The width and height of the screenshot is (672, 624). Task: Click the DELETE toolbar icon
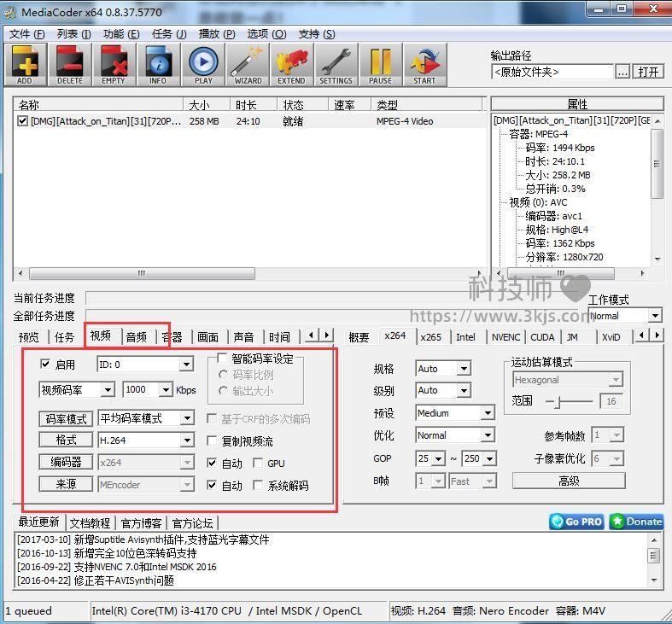click(x=70, y=65)
